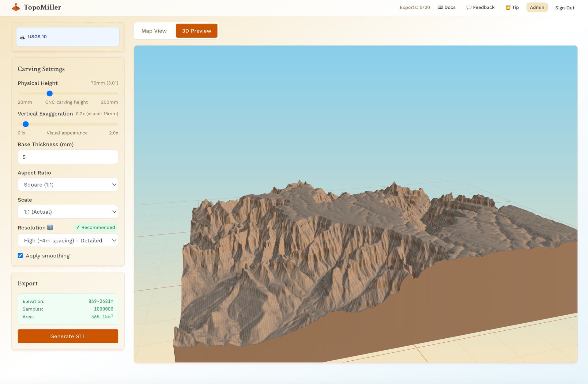Image resolution: width=588 pixels, height=384 pixels.
Task: Open the Aspect Ratio dropdown
Action: coord(68,184)
